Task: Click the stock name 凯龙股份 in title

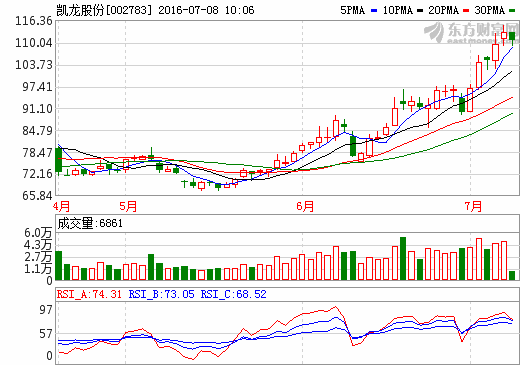Action: 80,10
